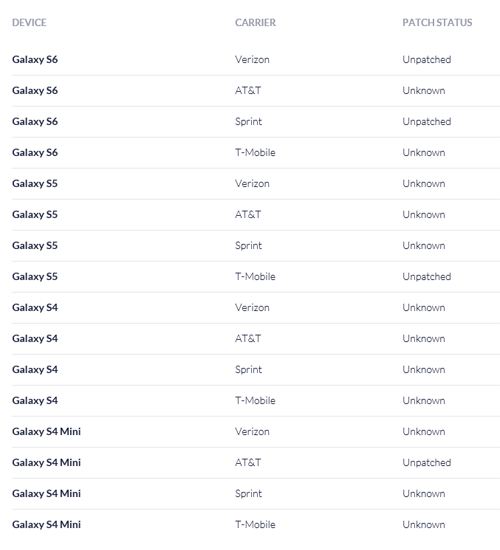Select Galaxy S6 in the Verizon row
Viewport: 500px width, 550px height.
[35, 60]
